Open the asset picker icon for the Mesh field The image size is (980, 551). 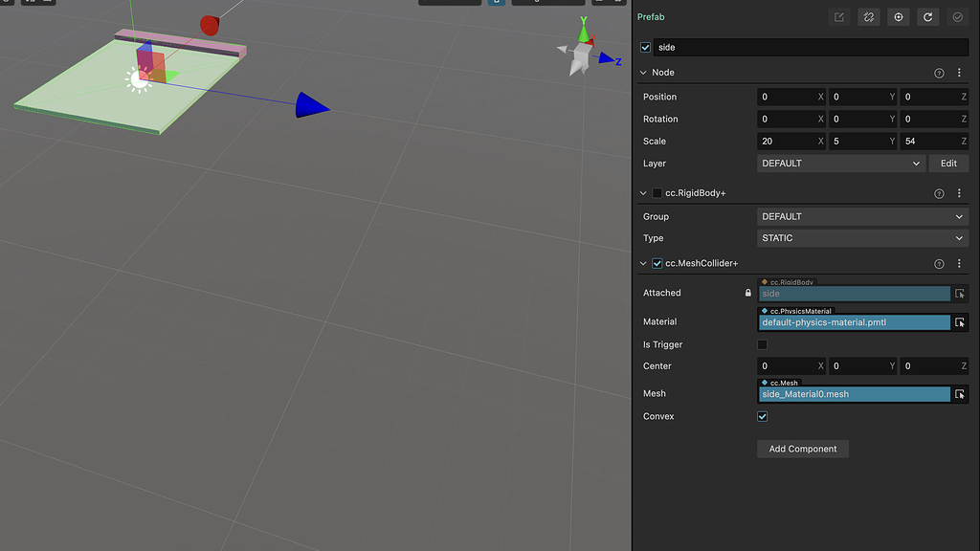coord(960,393)
